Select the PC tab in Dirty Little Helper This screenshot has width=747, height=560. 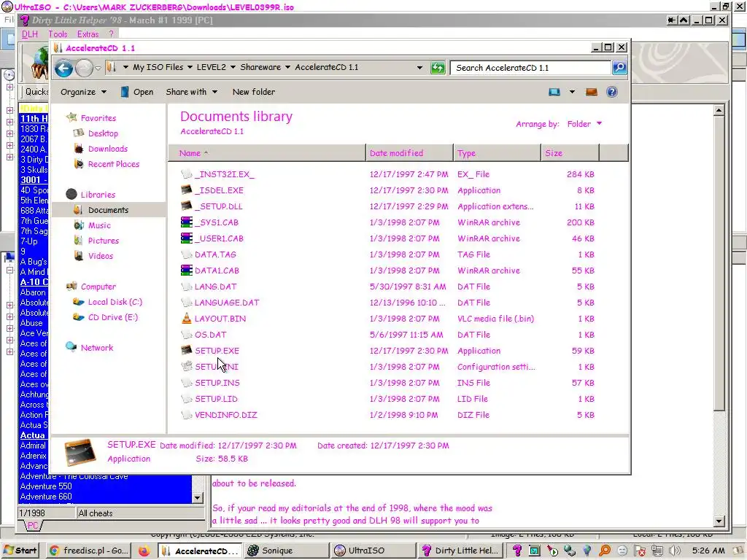[32, 526]
